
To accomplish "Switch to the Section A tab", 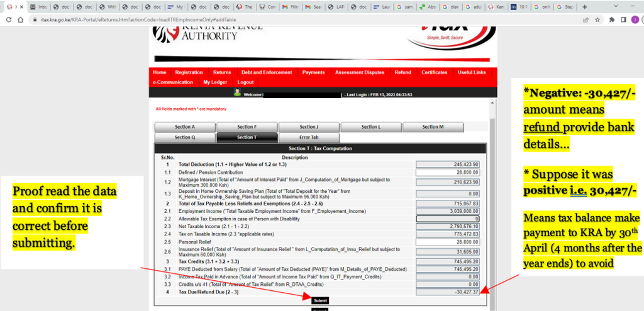I will tap(184, 127).
